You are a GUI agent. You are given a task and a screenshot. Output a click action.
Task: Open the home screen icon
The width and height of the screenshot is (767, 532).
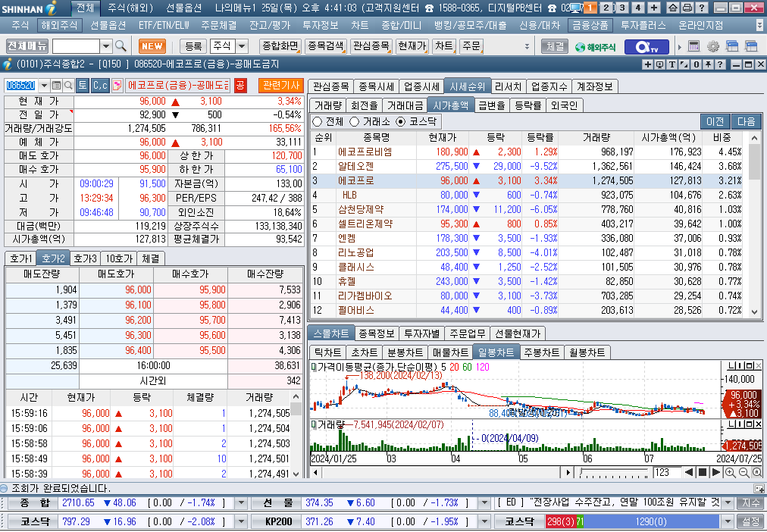tap(673, 8)
